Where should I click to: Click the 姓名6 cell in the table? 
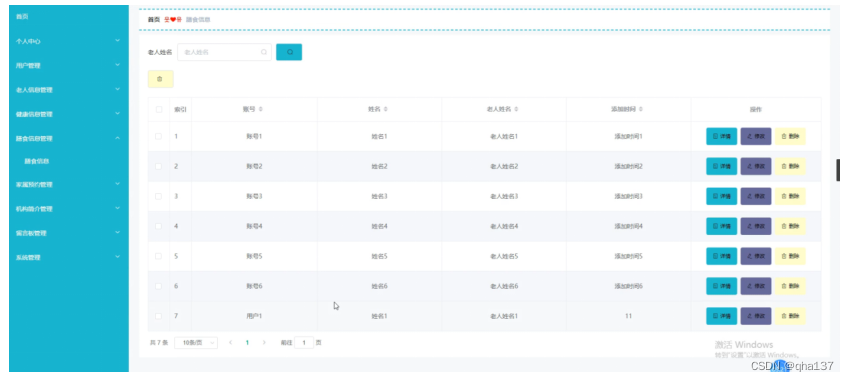(x=380, y=286)
